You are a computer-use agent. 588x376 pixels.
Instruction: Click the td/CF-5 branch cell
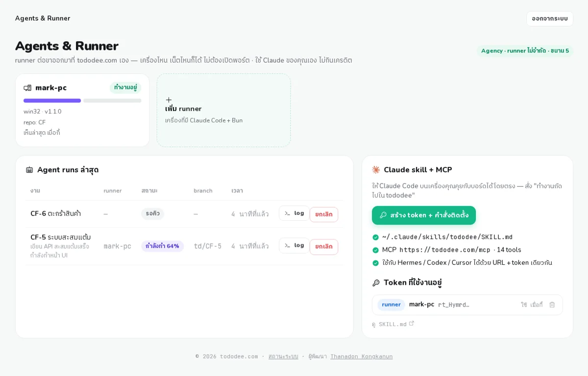click(208, 246)
